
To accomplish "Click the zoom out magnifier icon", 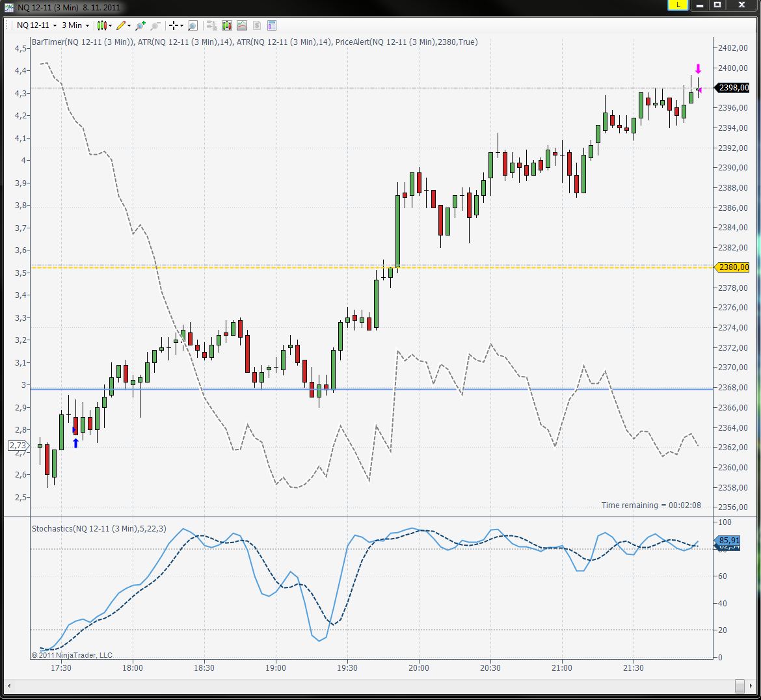I will click(x=155, y=26).
